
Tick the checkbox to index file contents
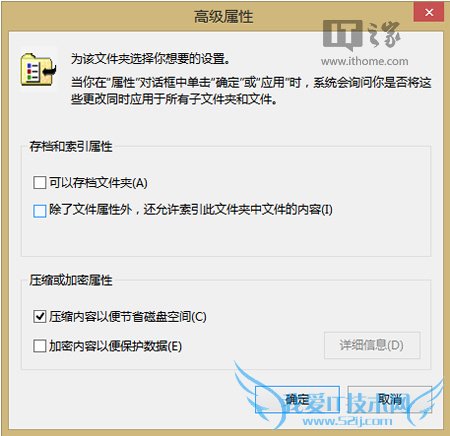click(x=40, y=211)
